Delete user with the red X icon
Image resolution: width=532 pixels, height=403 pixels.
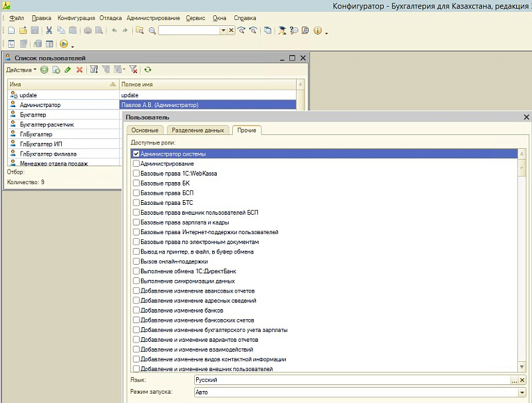click(80, 70)
